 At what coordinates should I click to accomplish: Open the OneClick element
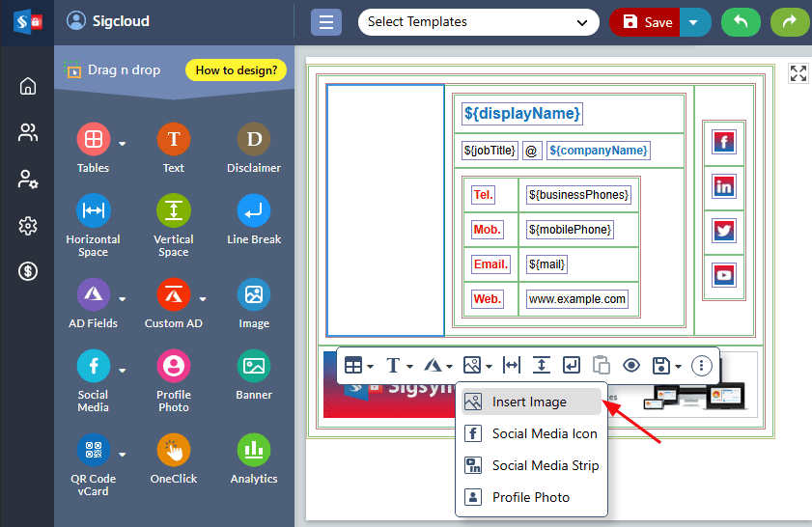click(x=174, y=450)
